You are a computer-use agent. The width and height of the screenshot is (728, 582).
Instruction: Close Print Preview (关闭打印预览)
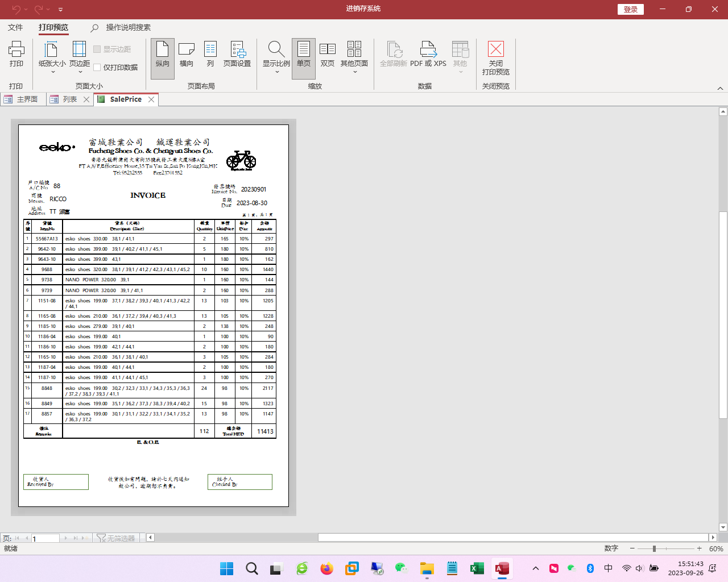point(496,58)
